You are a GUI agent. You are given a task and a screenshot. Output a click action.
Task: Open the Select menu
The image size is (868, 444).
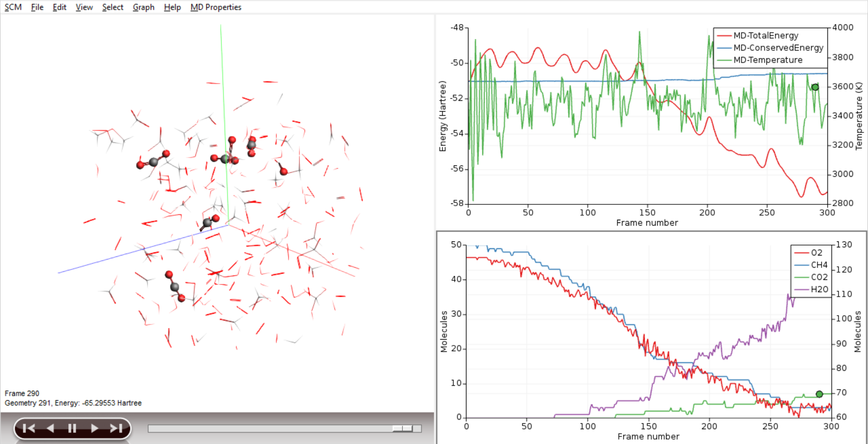[x=113, y=7]
